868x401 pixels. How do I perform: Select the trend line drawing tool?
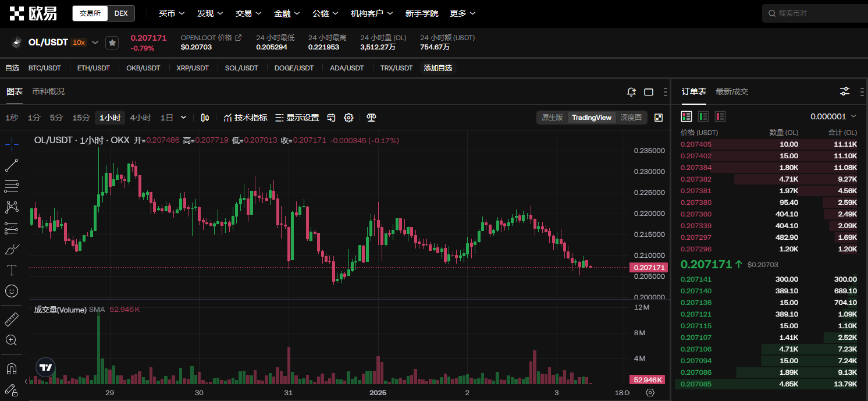pos(12,165)
